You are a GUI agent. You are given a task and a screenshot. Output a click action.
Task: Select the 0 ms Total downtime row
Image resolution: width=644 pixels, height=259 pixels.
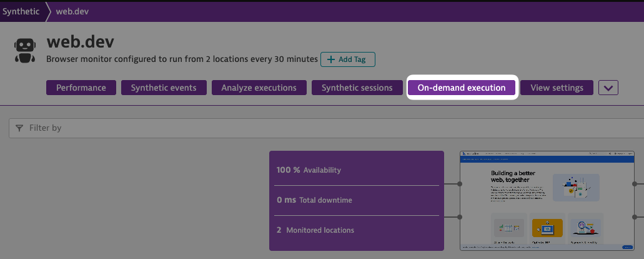tap(357, 200)
